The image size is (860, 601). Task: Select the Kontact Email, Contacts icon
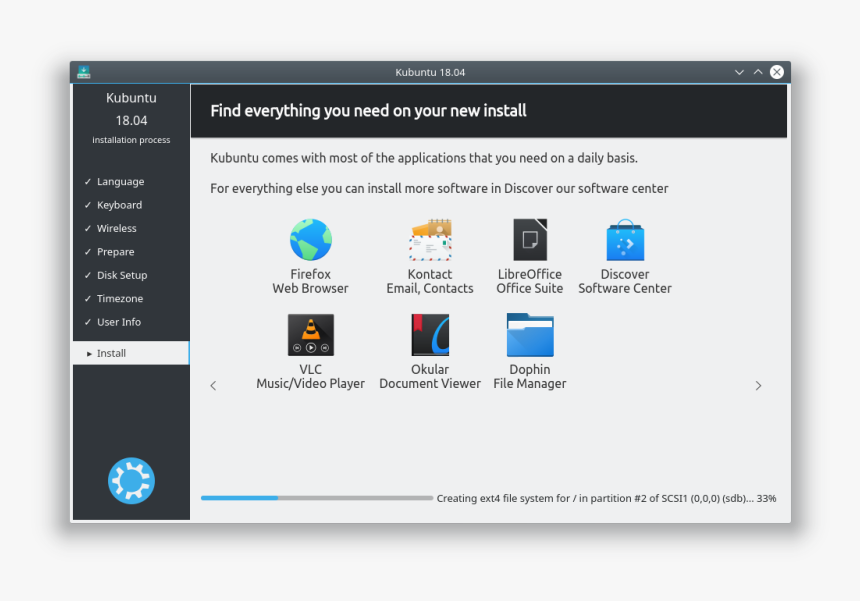[430, 239]
